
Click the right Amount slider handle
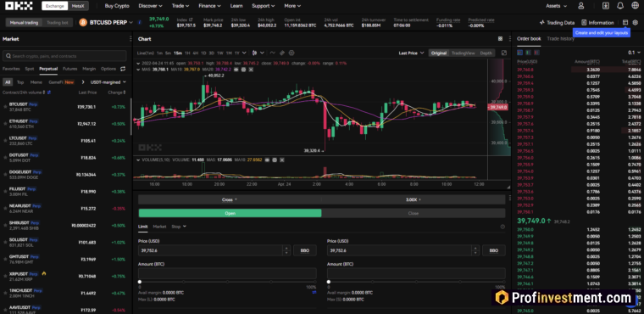tap(329, 282)
